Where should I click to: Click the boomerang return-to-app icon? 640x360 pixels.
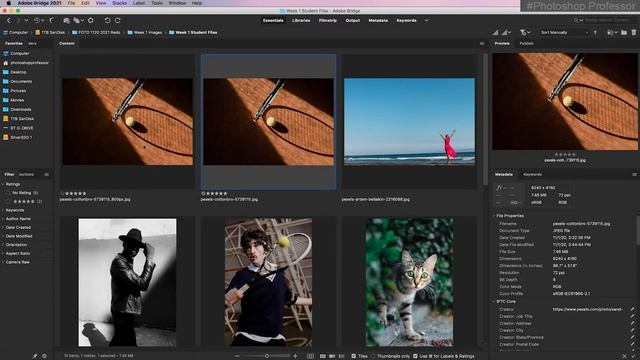pyautogui.click(x=52, y=20)
